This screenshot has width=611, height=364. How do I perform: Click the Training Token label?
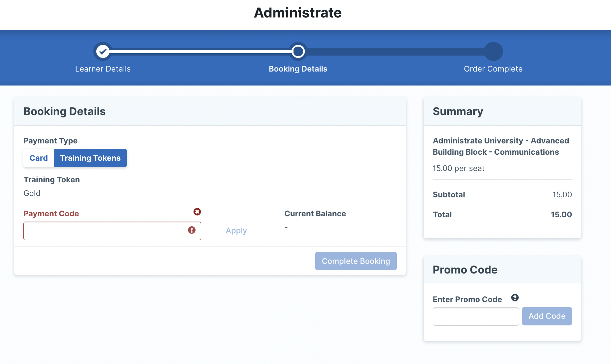click(52, 180)
